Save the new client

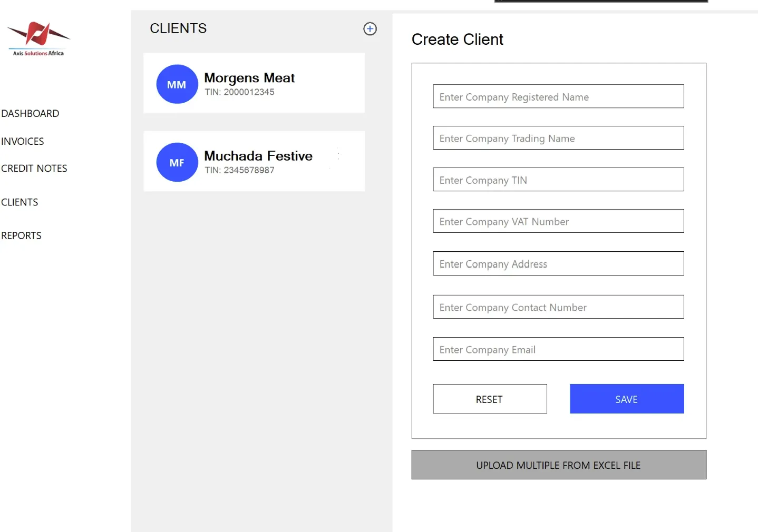click(627, 399)
